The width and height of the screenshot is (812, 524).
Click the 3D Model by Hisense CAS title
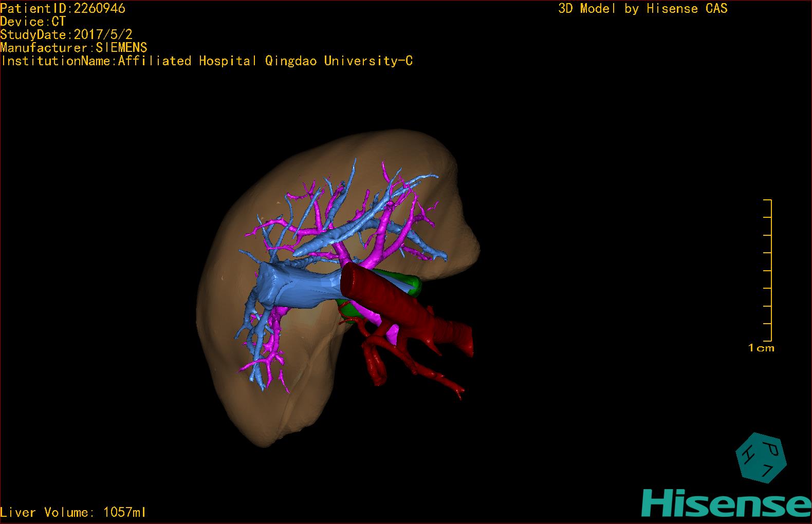[x=642, y=8]
